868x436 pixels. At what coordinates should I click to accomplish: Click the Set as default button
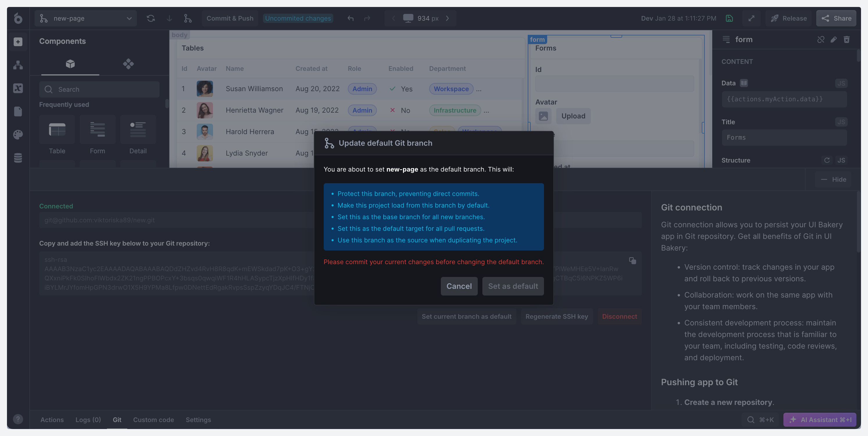(513, 286)
